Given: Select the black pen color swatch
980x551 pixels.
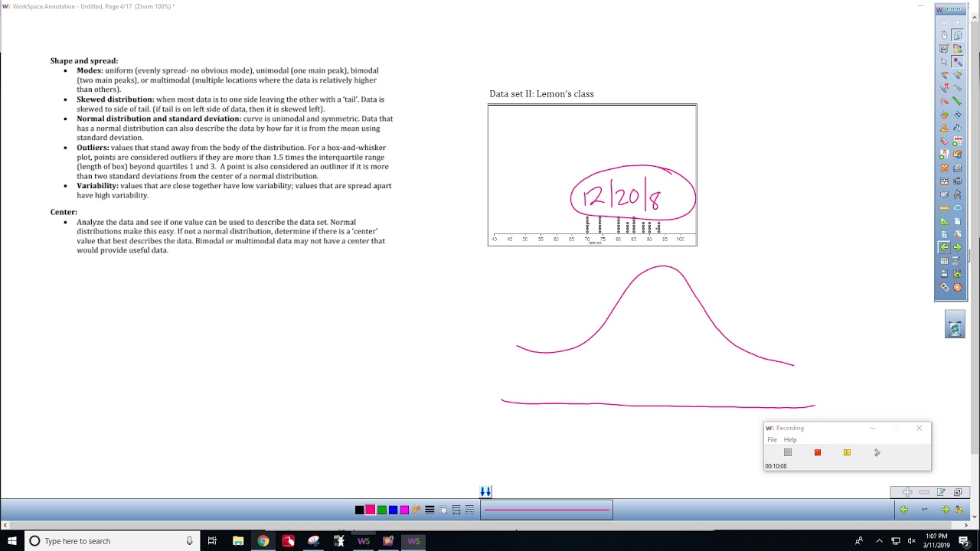Looking at the screenshot, I should coord(359,510).
